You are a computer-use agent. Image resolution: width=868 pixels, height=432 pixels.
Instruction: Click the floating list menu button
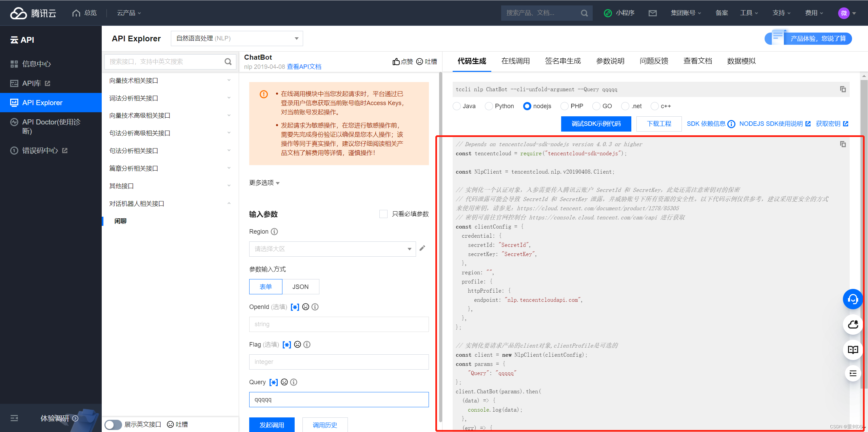pos(853,374)
